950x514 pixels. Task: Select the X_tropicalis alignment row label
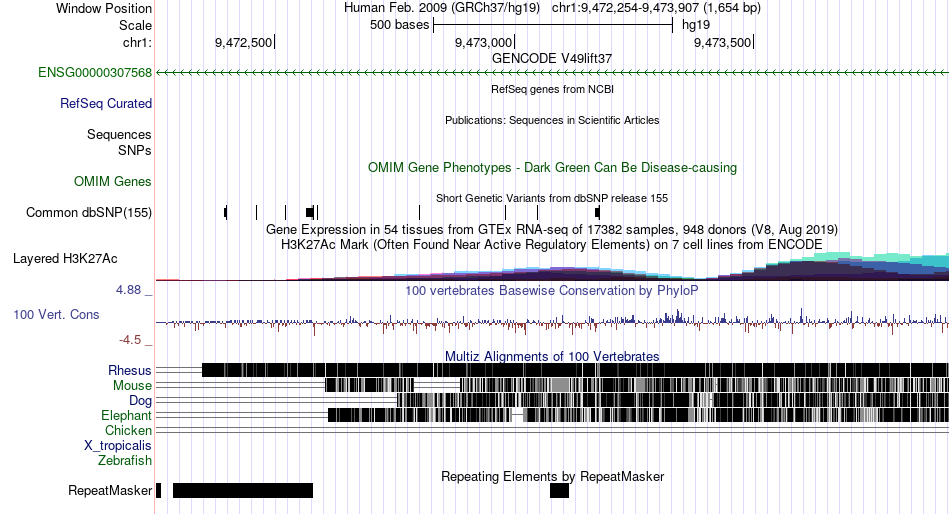click(118, 446)
